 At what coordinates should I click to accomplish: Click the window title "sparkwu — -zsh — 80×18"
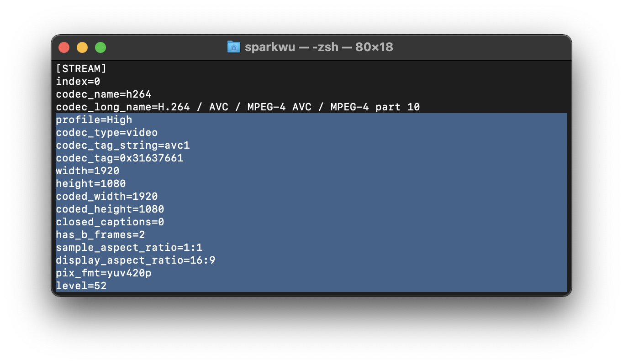click(x=318, y=47)
